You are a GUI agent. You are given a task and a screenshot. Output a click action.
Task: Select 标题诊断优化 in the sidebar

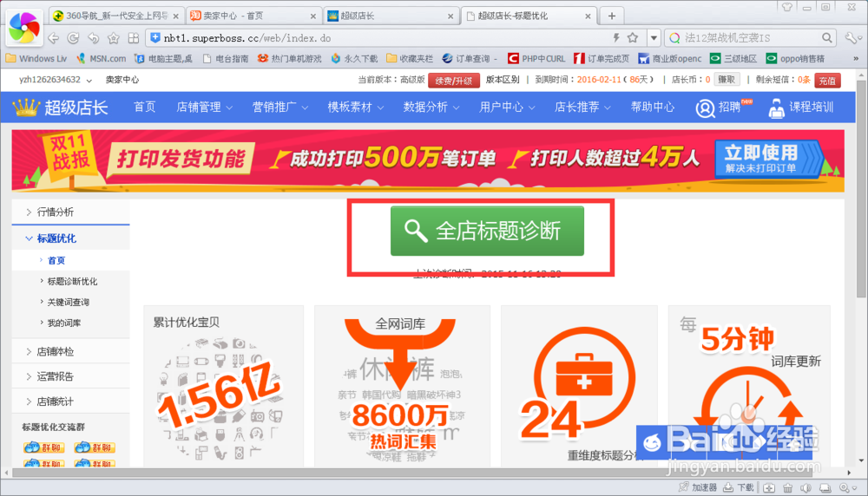(72, 282)
